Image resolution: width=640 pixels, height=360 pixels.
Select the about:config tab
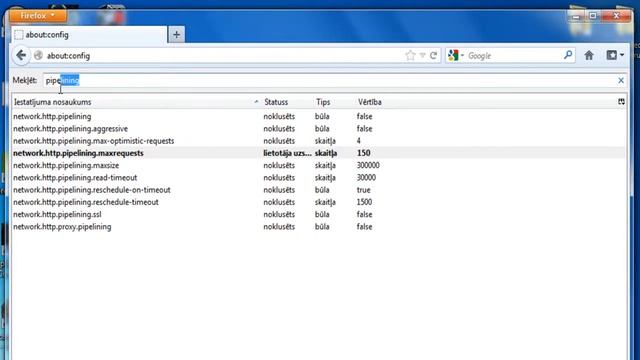[x=89, y=35]
